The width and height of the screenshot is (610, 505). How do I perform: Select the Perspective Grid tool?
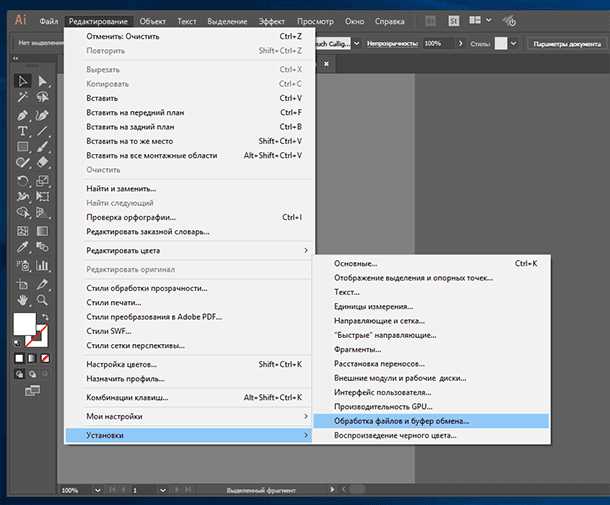[x=42, y=212]
